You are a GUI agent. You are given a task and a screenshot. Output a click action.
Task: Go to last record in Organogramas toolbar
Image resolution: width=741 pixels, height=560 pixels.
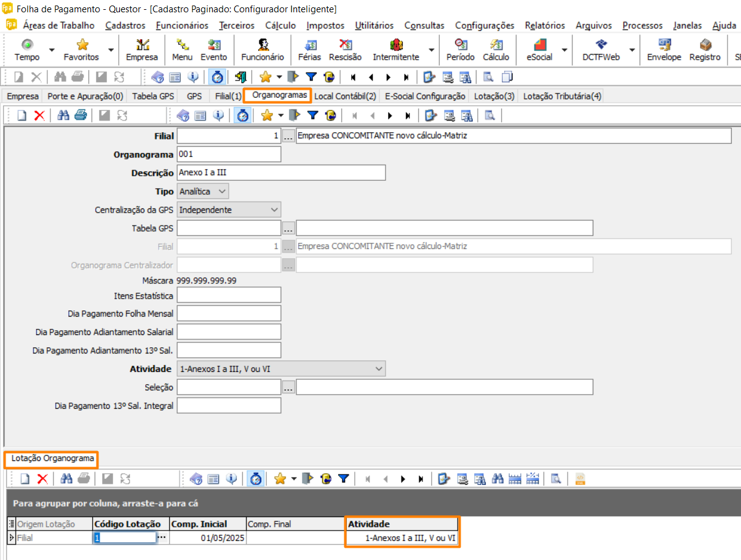[407, 115]
